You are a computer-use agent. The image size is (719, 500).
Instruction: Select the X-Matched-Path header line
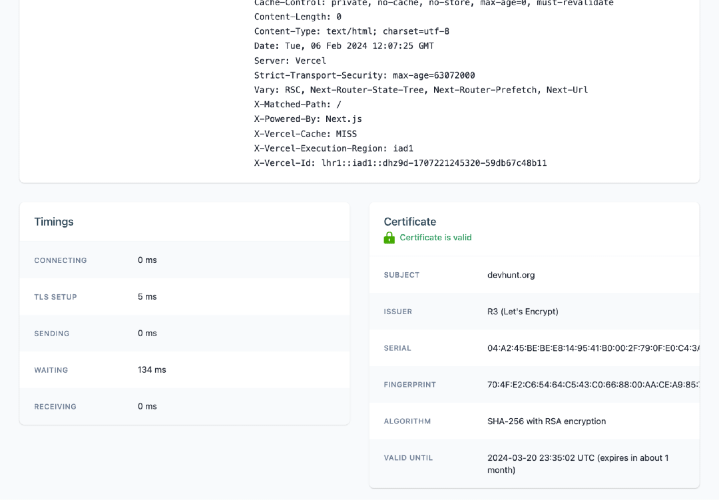298,105
